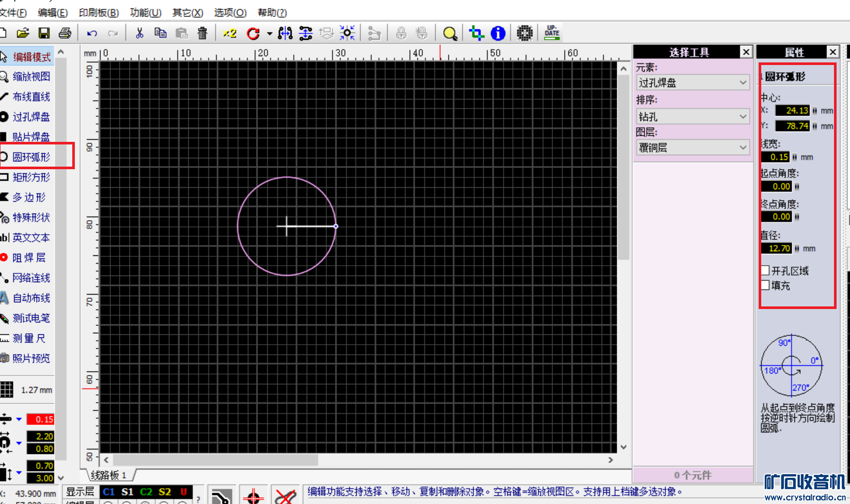This screenshot has height=504, width=850.
Task: Copy the selection with the copy icon
Action: click(x=161, y=34)
